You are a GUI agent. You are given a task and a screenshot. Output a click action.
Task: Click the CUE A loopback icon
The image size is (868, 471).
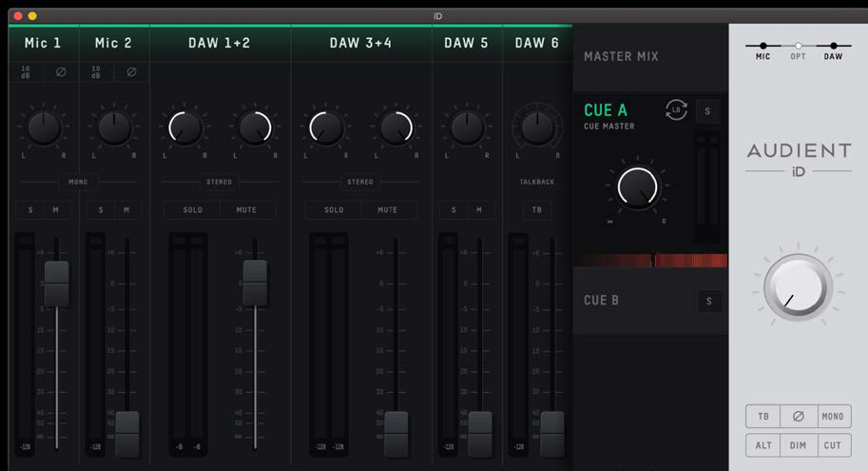[x=676, y=110]
